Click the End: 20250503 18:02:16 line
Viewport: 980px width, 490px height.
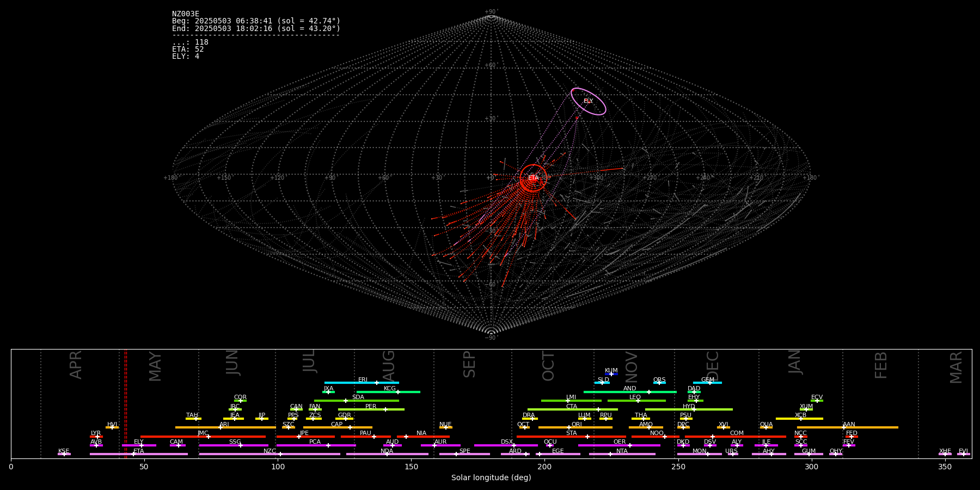point(256,28)
